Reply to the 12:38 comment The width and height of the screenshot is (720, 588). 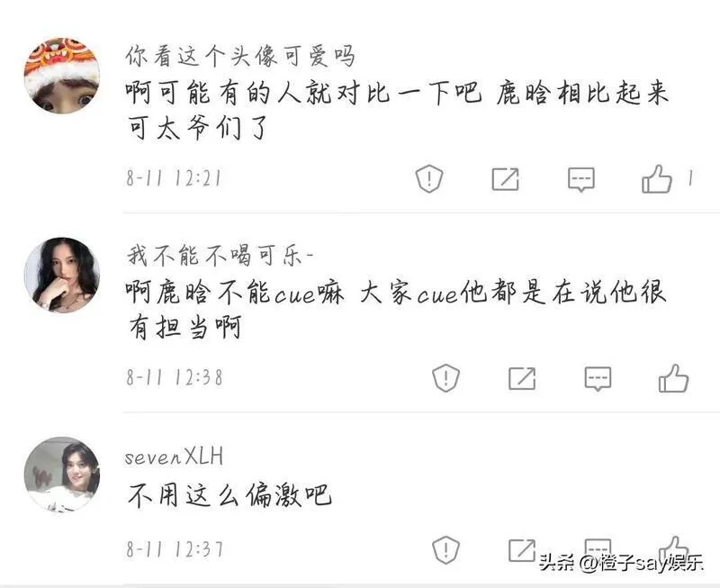click(598, 379)
